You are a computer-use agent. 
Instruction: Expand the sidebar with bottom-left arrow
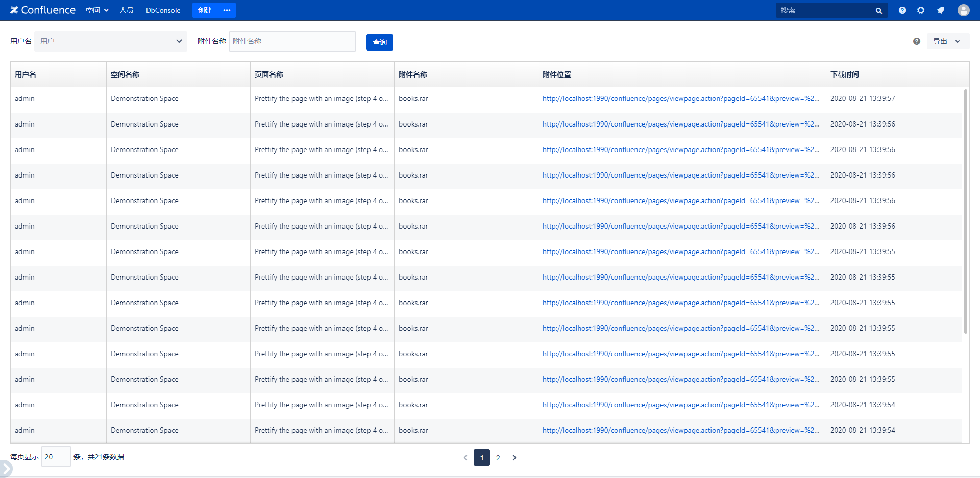click(6, 468)
